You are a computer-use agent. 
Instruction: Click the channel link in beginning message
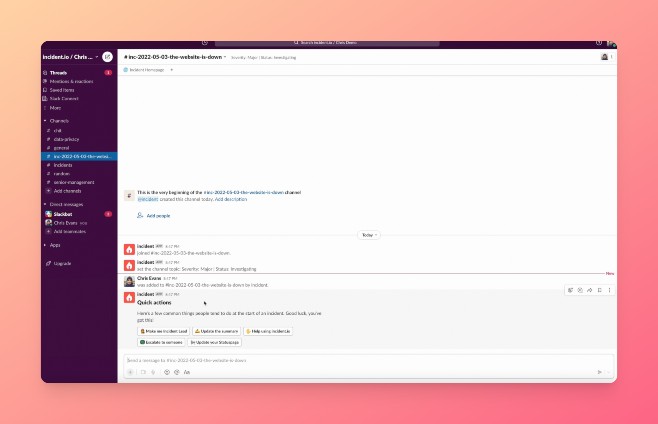(243, 192)
